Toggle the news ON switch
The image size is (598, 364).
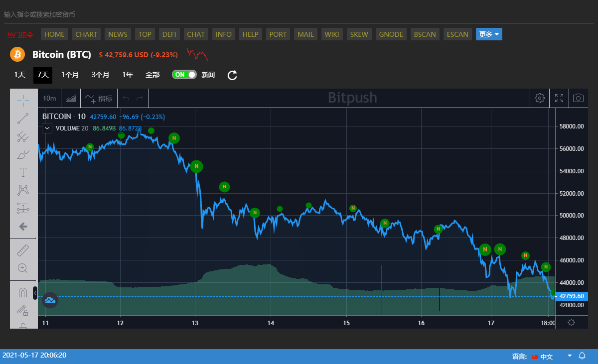(x=184, y=75)
